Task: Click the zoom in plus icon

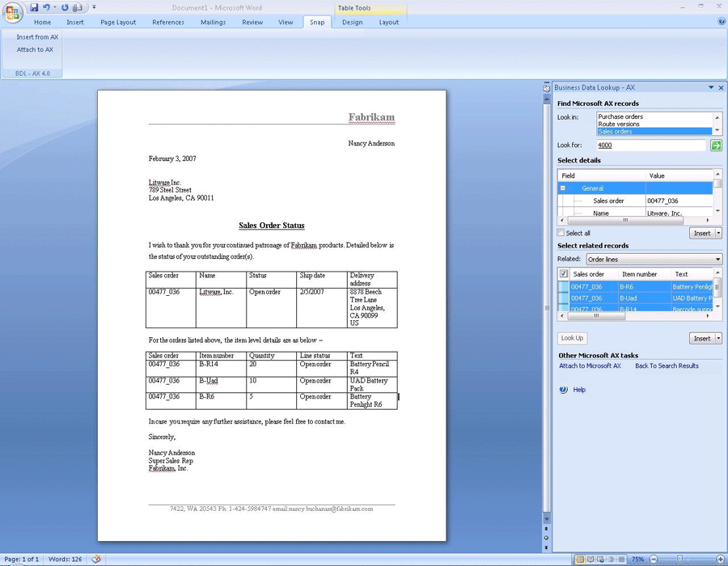Action: point(720,560)
